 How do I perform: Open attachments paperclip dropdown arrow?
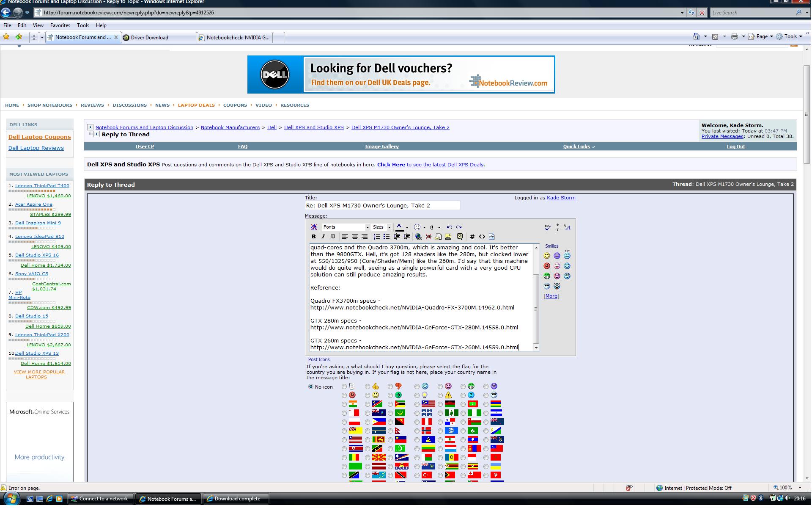(x=439, y=227)
